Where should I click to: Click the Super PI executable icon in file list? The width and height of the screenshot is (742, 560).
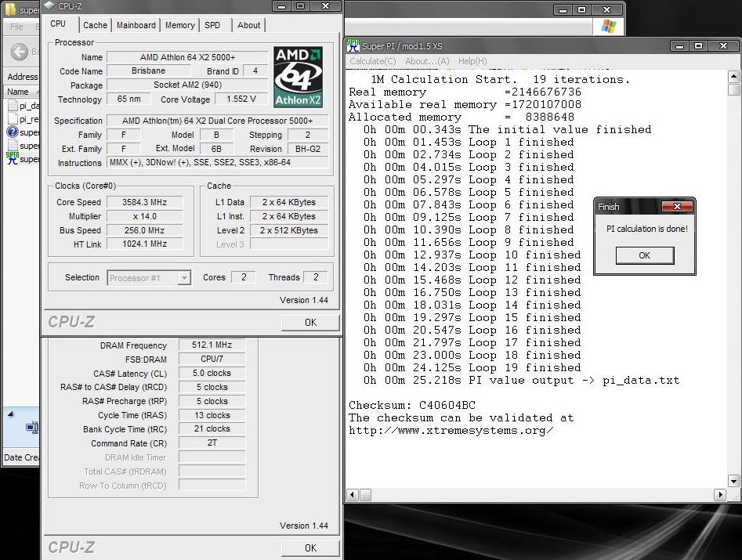pyautogui.click(x=13, y=158)
